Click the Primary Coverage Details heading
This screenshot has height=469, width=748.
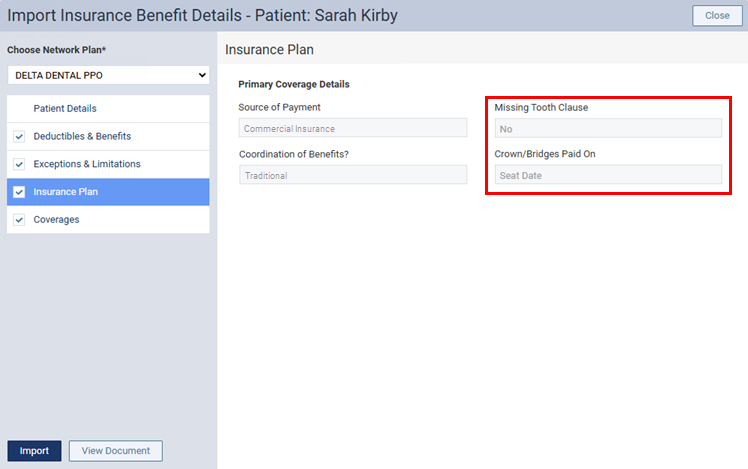294,84
